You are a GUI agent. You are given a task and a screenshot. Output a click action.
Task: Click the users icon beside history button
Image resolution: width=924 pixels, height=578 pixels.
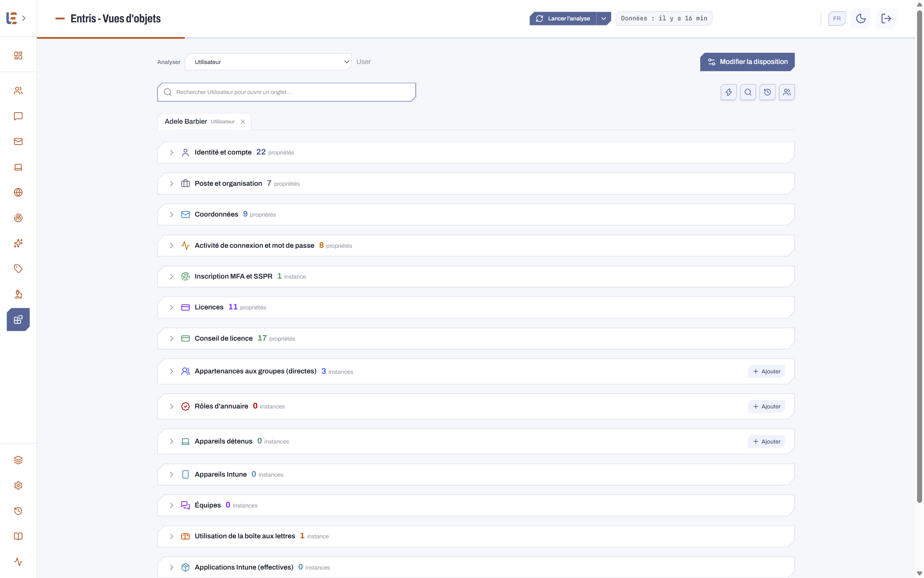[787, 92]
